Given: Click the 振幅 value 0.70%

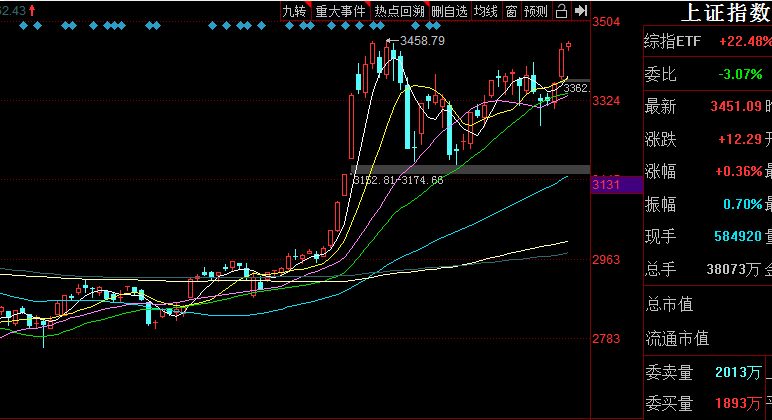Looking at the screenshot, I should pyautogui.click(x=742, y=204).
